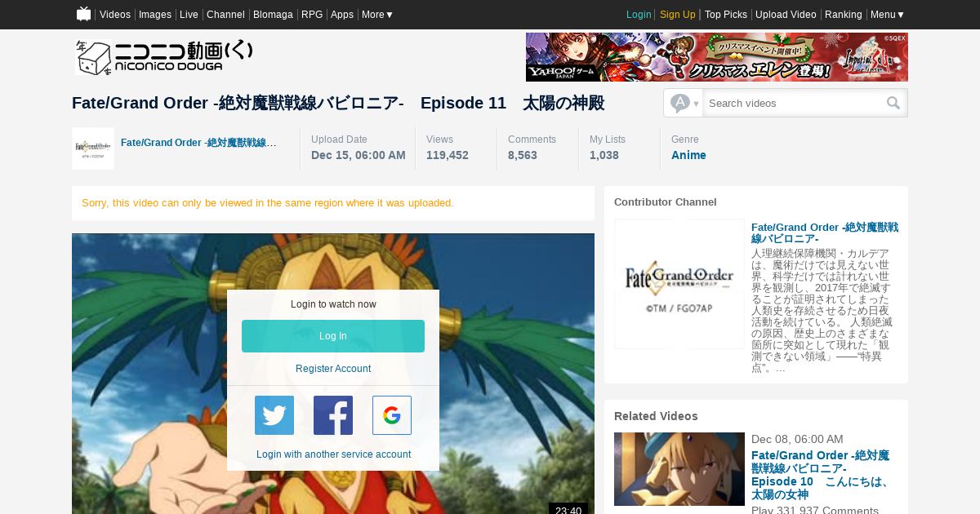Image resolution: width=980 pixels, height=514 pixels.
Task: Open contributor channel title link in sidebar
Action: coord(825,233)
